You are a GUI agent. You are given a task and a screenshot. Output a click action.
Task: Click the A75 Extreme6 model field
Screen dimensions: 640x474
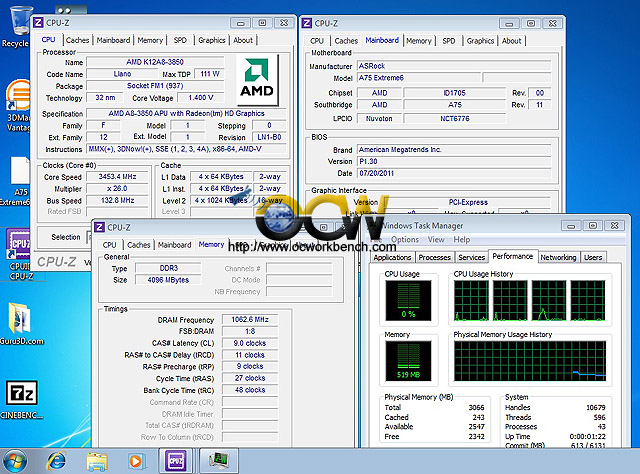click(419, 78)
